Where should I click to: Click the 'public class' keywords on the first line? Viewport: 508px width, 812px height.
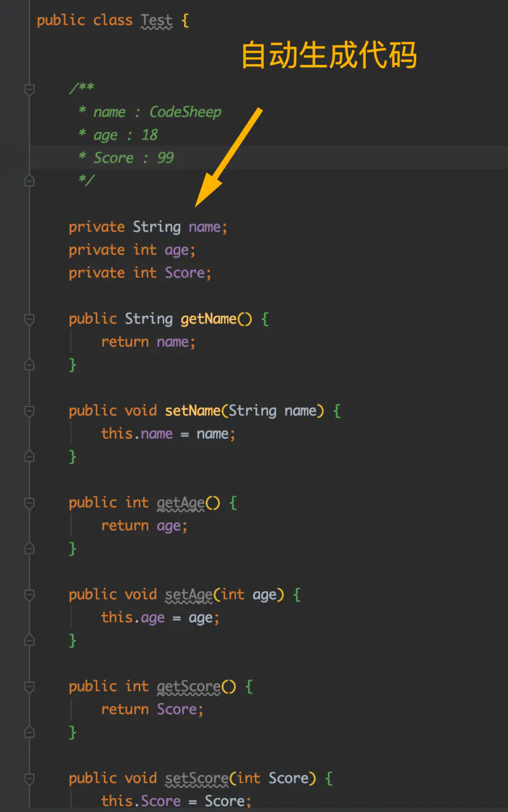tap(84, 20)
